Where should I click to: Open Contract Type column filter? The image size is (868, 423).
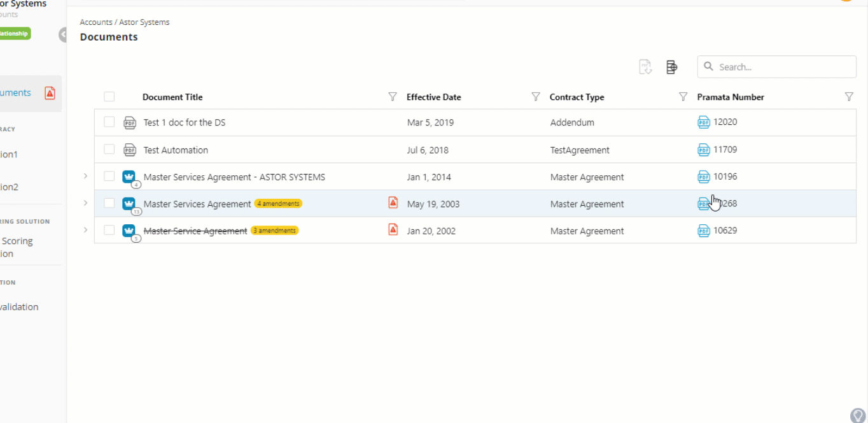pyautogui.click(x=683, y=97)
